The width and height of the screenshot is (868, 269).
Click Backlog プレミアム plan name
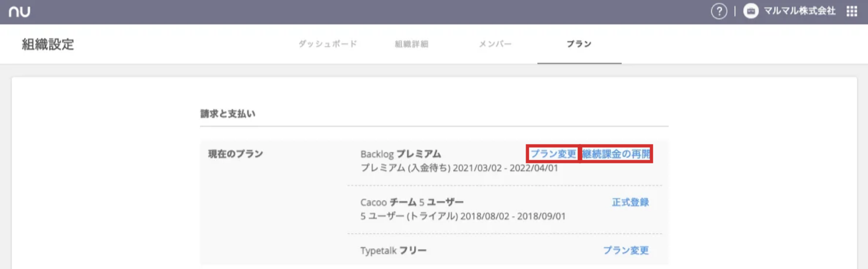tap(401, 154)
